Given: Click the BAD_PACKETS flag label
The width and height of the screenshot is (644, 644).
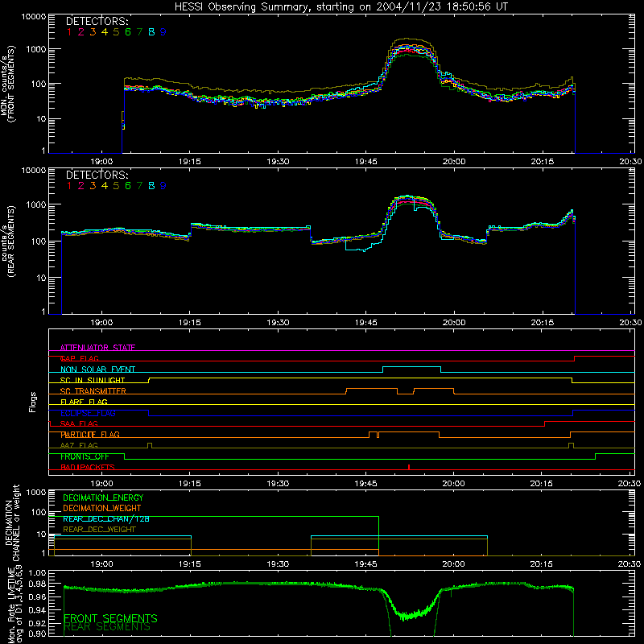Looking at the screenshot, I should [x=88, y=467].
